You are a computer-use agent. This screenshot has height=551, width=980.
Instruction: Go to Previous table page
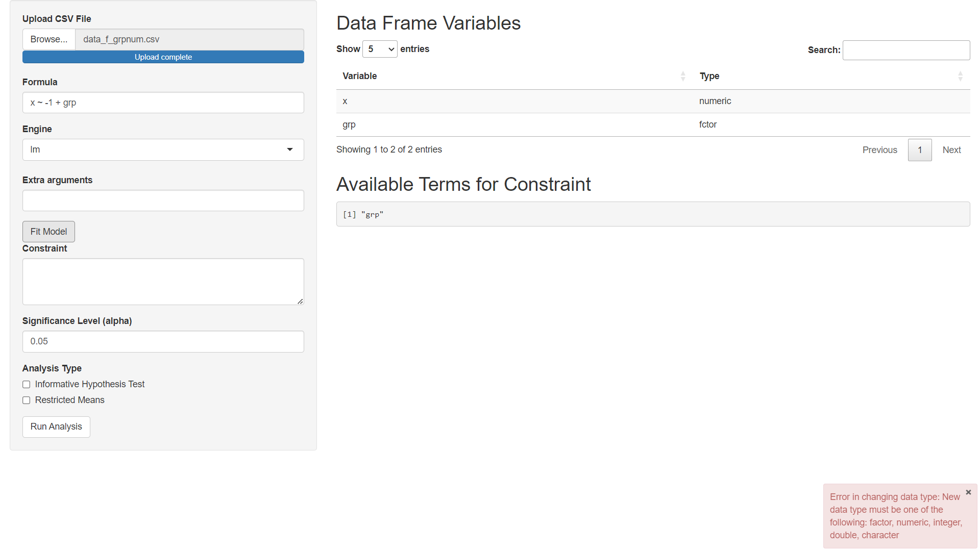(x=879, y=150)
